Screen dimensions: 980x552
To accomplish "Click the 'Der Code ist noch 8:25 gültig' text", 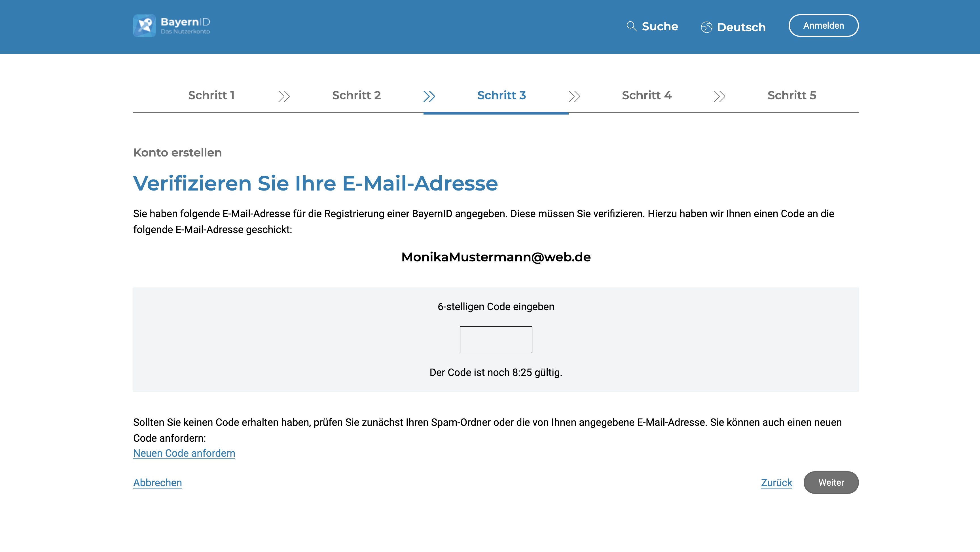I will [496, 373].
